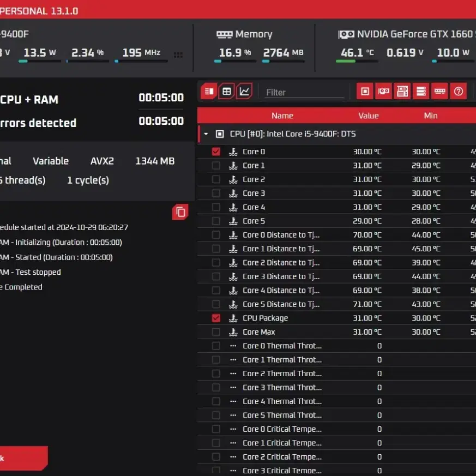The image size is (476, 476).
Task: Collapse the CPU [#0] sensor group arrow
Action: coord(206,134)
